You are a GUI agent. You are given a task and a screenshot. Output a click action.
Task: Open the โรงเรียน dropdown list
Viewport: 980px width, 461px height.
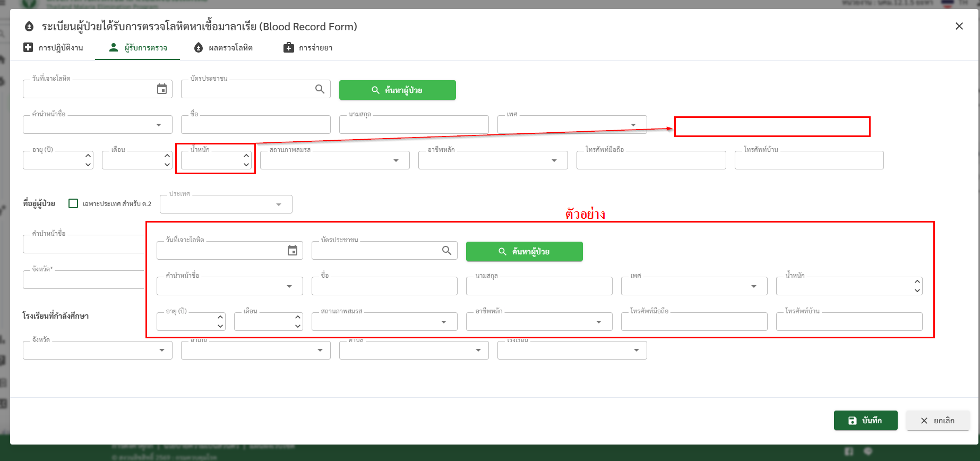pos(636,351)
